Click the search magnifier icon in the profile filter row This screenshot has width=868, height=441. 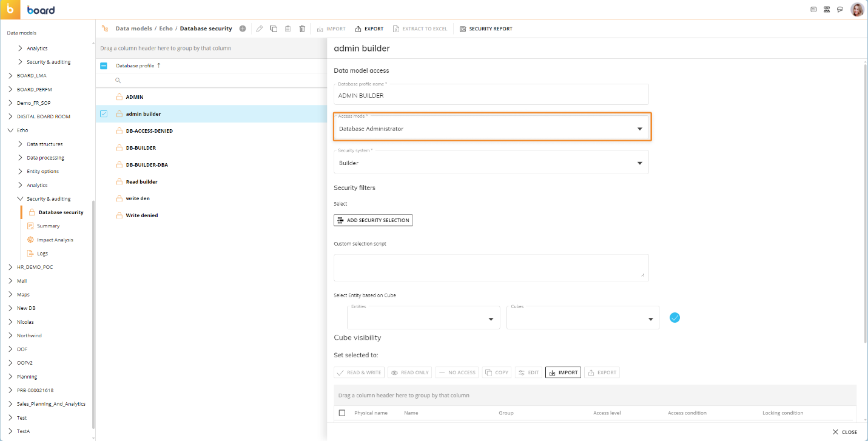pos(118,81)
